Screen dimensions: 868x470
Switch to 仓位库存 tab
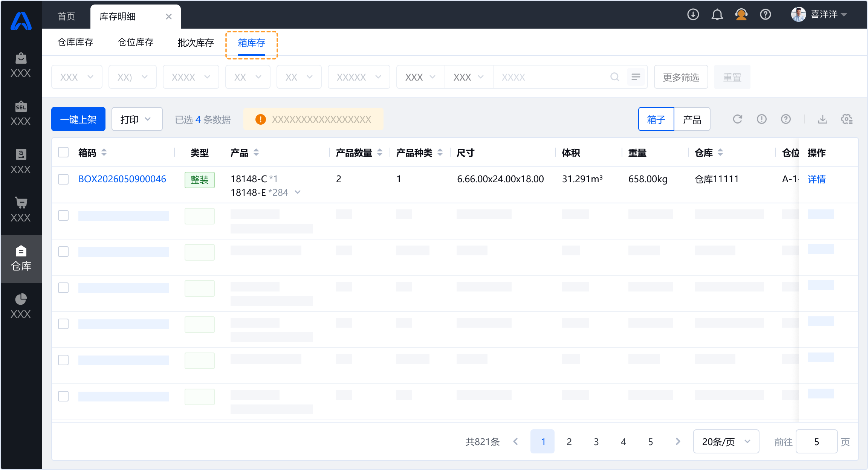tap(136, 42)
